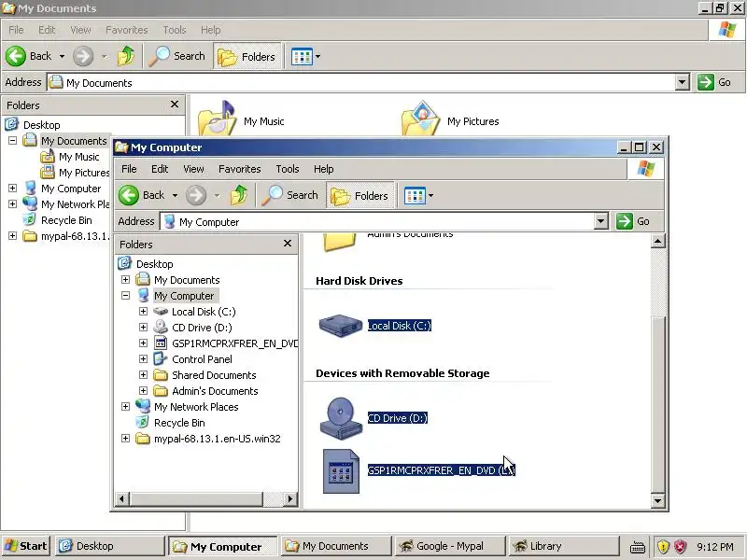This screenshot has height=560, width=747.
Task: Collapse My Documents node in back window tree
Action: coord(12,141)
